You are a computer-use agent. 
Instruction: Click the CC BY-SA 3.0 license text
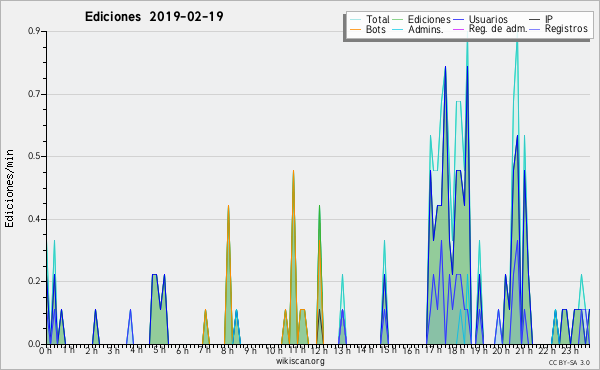[x=569, y=362]
